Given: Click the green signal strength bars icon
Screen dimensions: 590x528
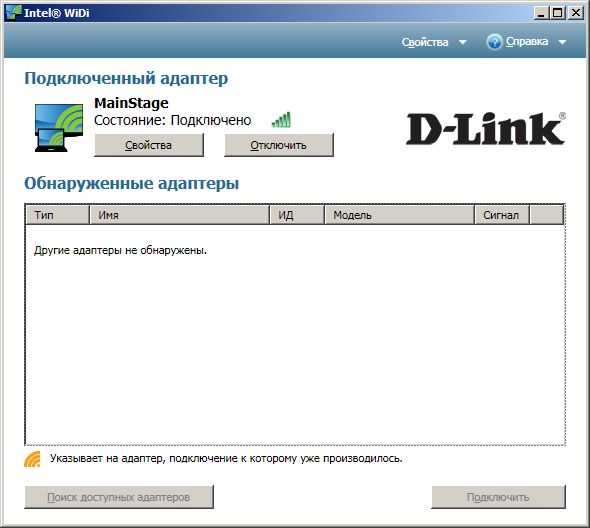Looking at the screenshot, I should [281, 120].
